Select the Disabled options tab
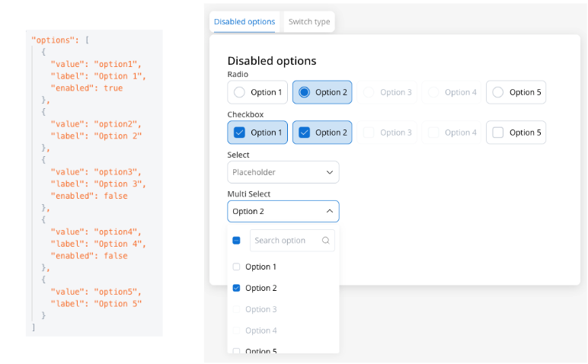Screen dimensions: 588x364 tap(244, 22)
